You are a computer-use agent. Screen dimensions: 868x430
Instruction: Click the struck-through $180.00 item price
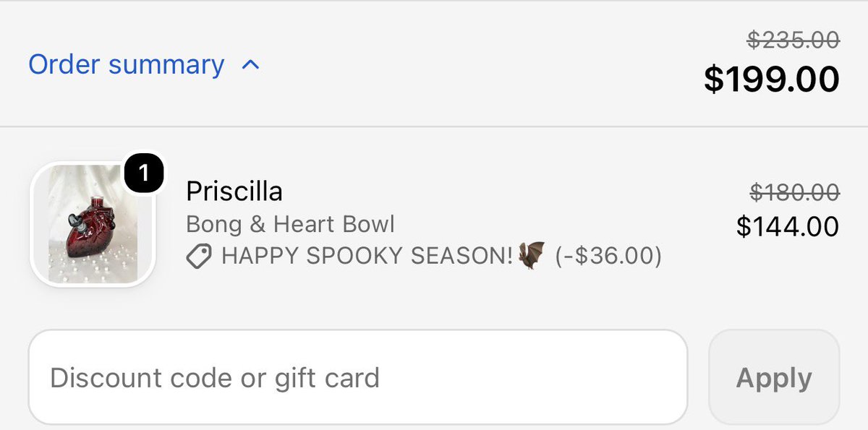pyautogui.click(x=794, y=192)
